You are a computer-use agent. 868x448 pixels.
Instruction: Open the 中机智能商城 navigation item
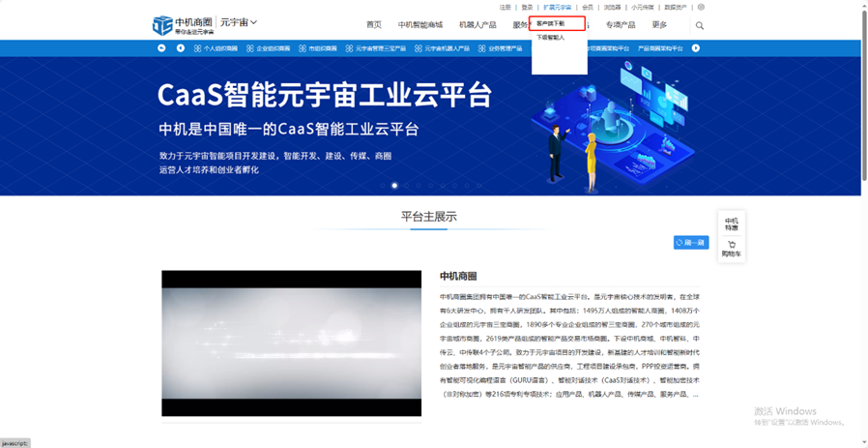tap(420, 25)
